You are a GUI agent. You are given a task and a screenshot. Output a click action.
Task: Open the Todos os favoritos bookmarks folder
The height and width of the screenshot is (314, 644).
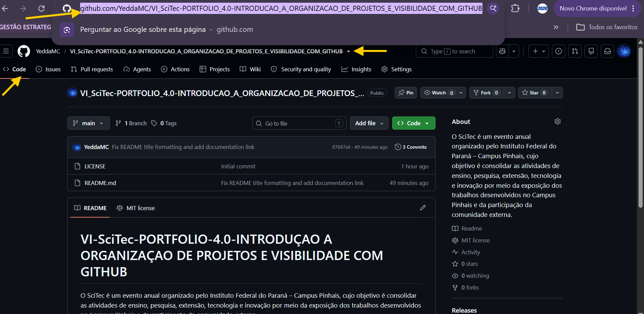[x=607, y=27]
